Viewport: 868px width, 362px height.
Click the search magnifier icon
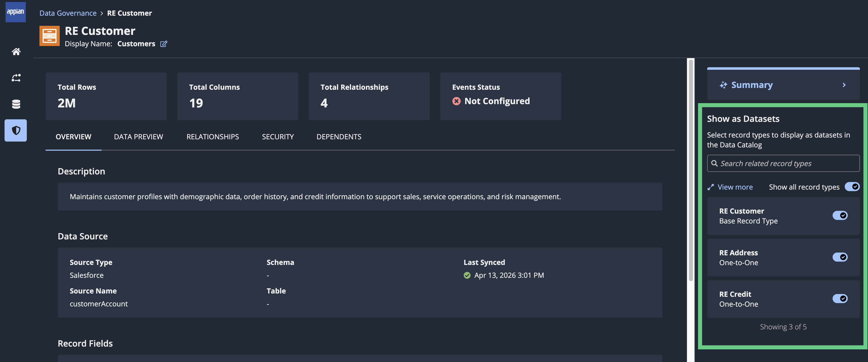[x=714, y=163]
